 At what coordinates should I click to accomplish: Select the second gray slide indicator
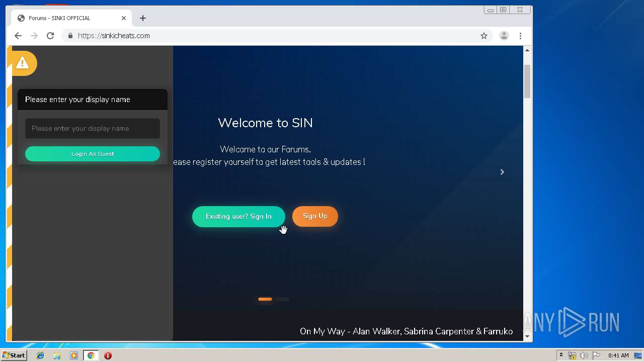coord(283,299)
